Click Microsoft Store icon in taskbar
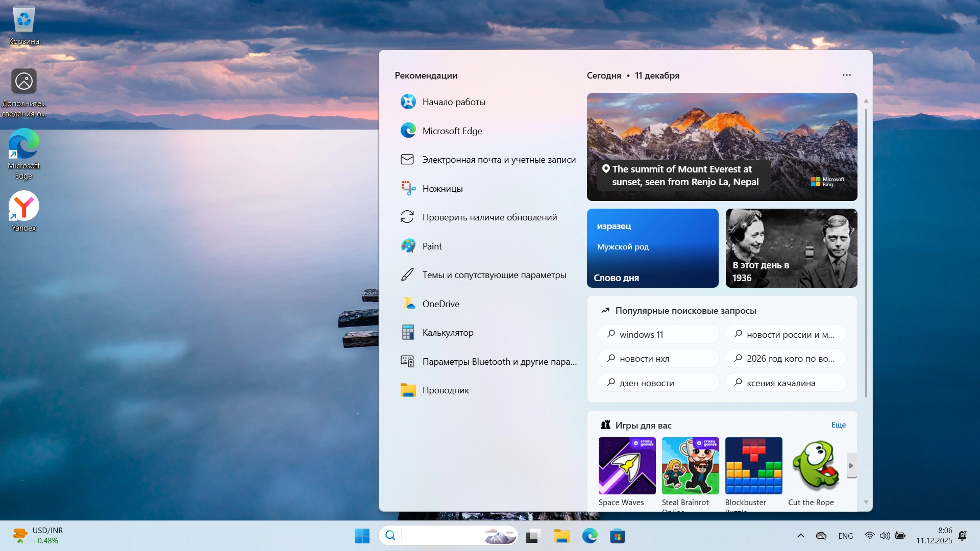Image resolution: width=980 pixels, height=551 pixels. [x=617, y=536]
